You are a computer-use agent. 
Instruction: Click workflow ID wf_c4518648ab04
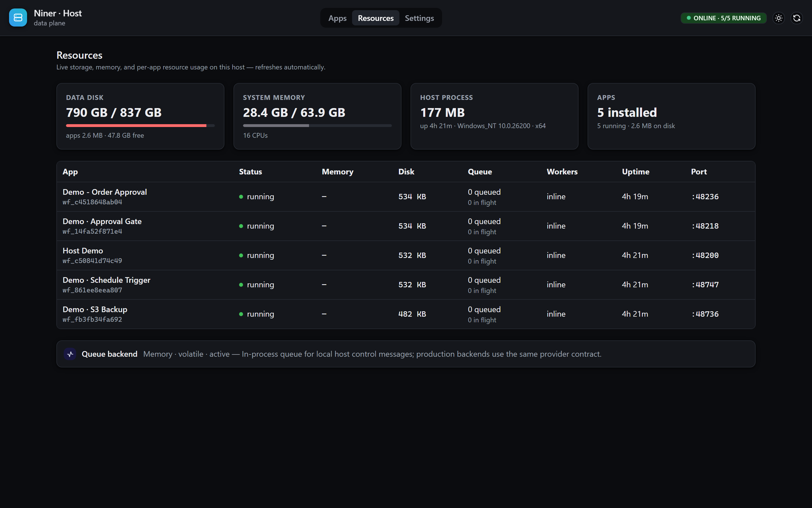click(92, 202)
